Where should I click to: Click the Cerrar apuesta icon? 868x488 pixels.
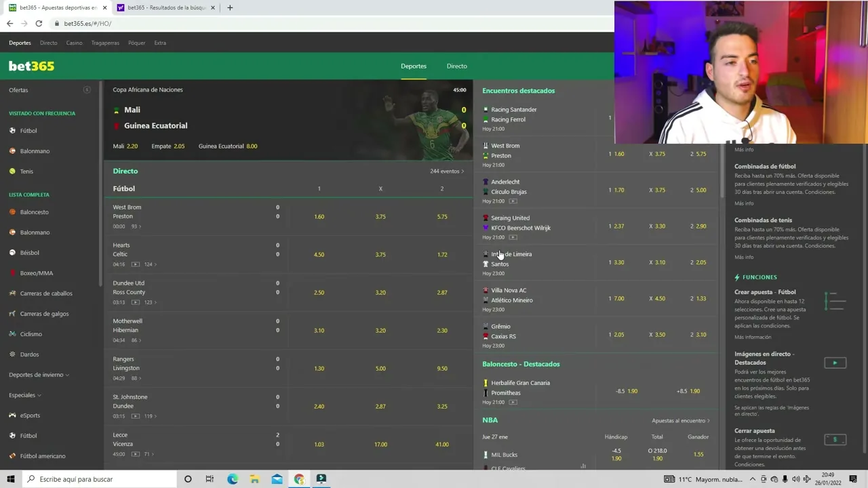pos(835,439)
